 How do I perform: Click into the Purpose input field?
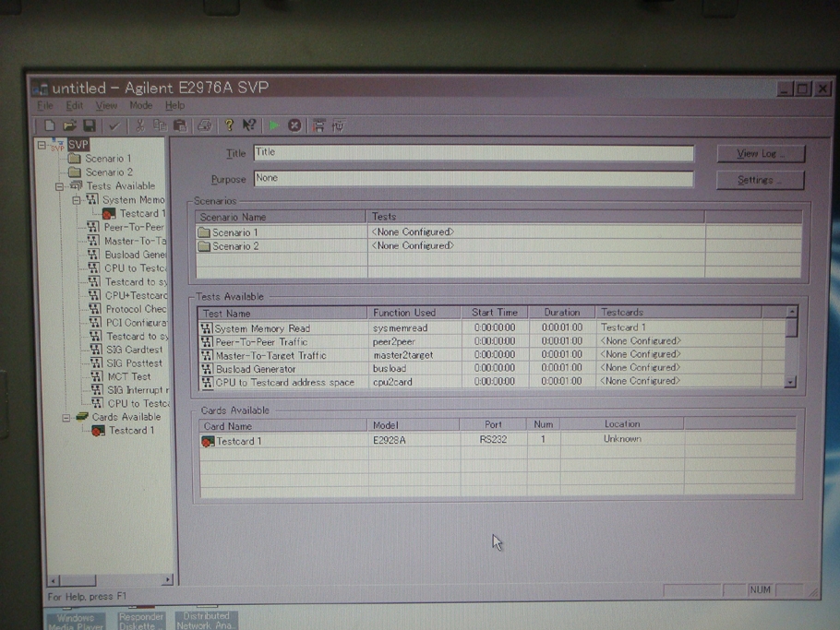pos(474,179)
